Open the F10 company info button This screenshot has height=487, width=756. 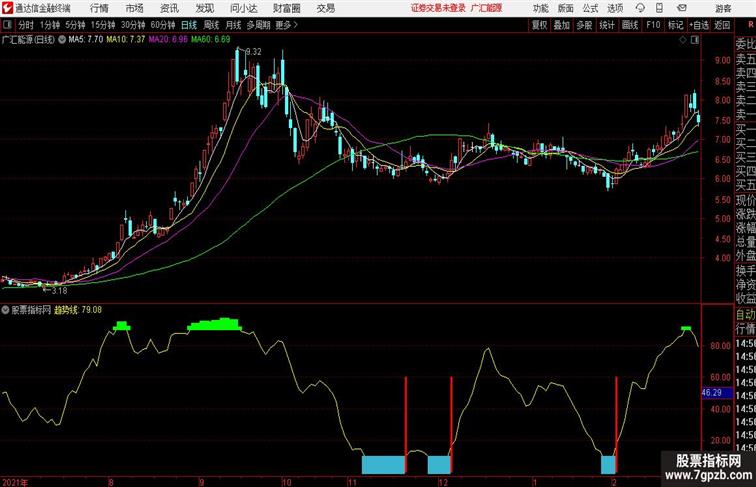653,25
